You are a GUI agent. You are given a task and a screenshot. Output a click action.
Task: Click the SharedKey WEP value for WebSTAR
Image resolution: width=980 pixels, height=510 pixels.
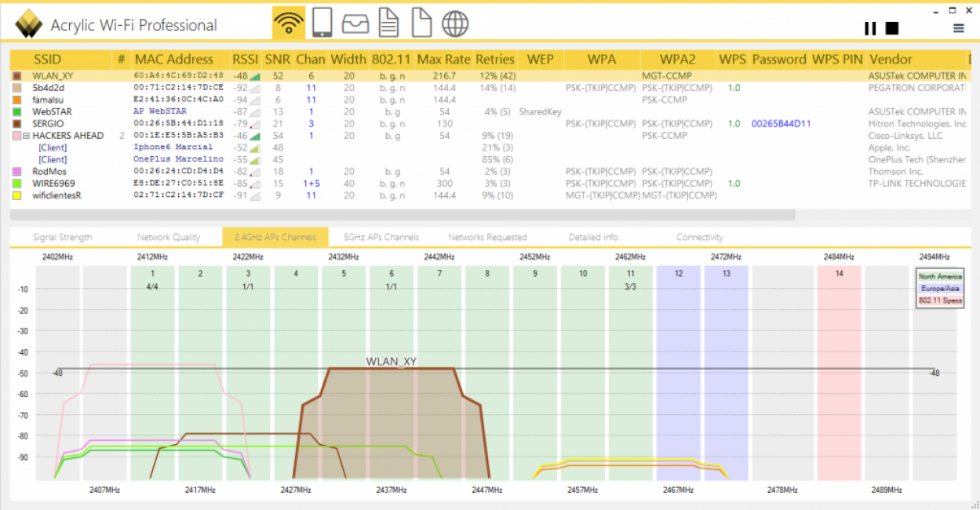540,111
